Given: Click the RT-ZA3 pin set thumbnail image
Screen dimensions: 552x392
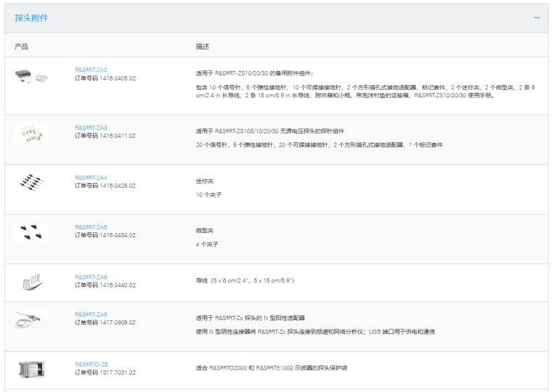Looking at the screenshot, I should [31, 133].
